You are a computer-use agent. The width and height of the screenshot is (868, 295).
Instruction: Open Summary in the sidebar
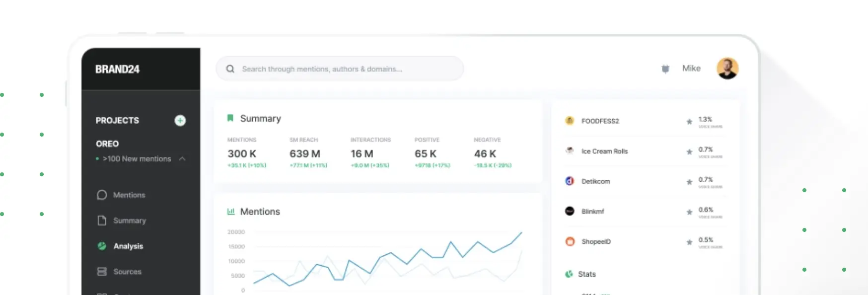point(130,221)
